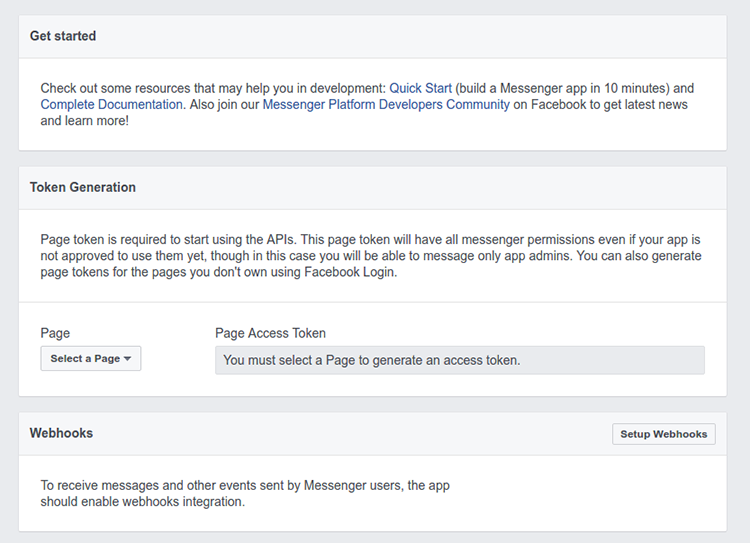Click the page token description paragraph
Screen dimensions: 750x543
point(371,255)
